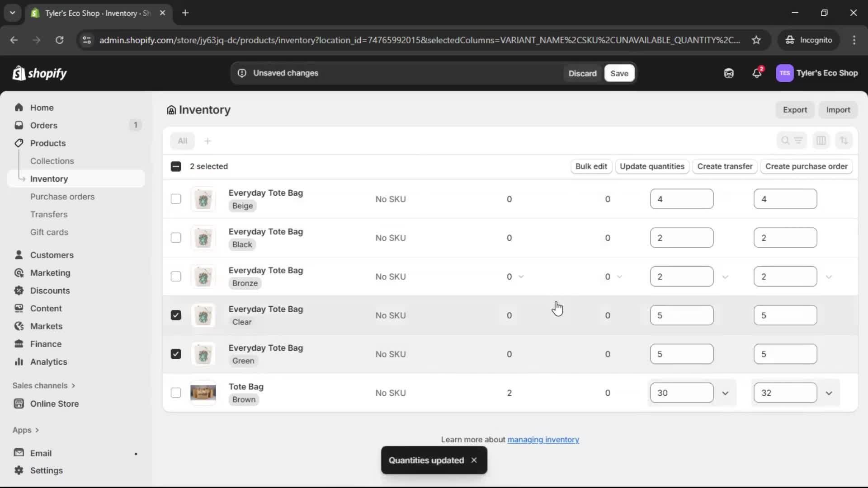The image size is (868, 488).
Task: Open the Markets section icon
Action: pos(19,326)
